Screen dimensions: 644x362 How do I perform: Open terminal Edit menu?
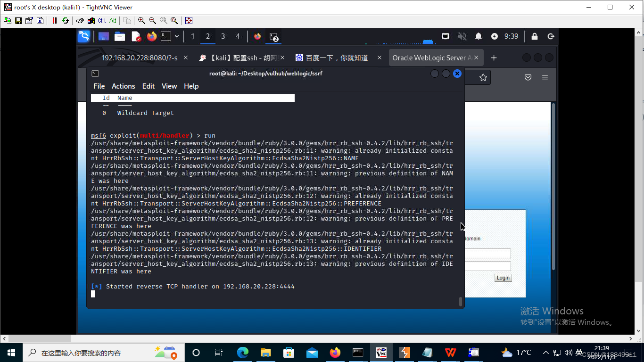click(149, 86)
